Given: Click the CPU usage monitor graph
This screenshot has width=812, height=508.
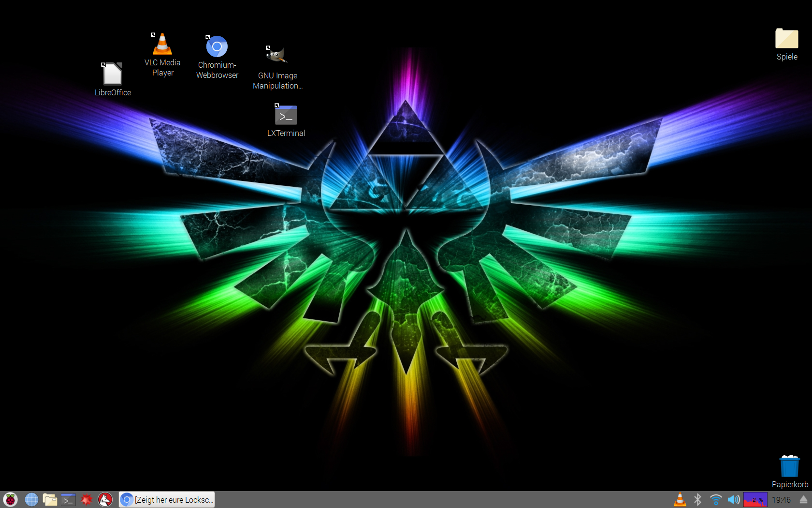Looking at the screenshot, I should click(755, 499).
